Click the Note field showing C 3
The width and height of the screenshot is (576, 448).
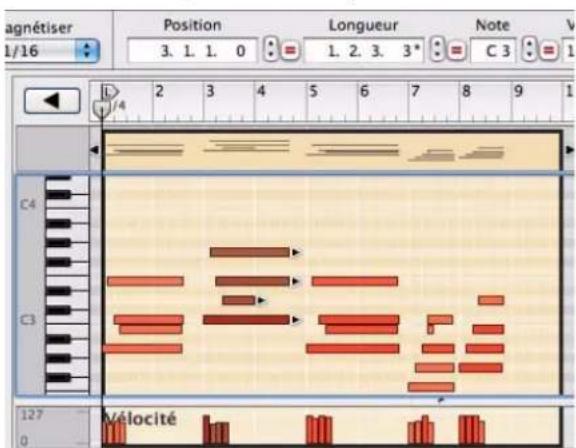[x=494, y=51]
